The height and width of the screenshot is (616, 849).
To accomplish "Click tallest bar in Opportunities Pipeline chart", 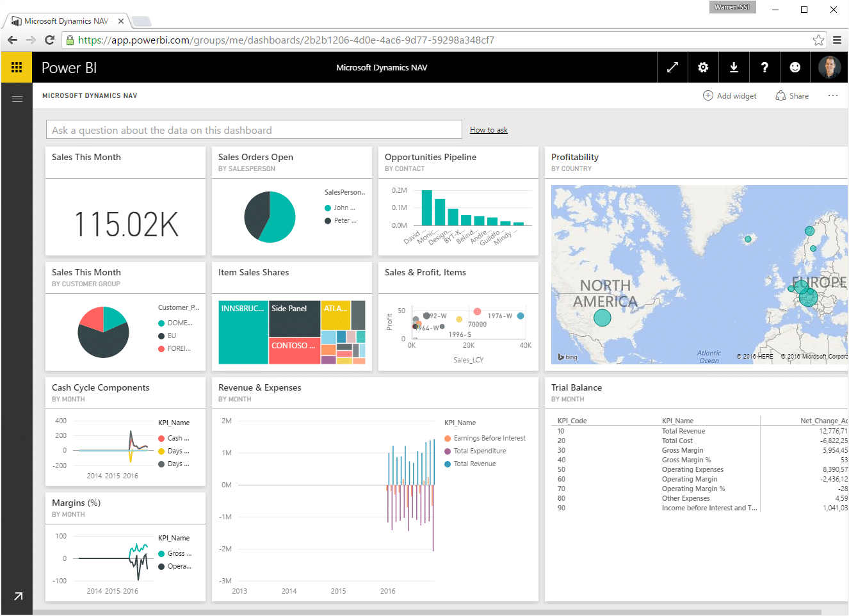I will pyautogui.click(x=427, y=207).
